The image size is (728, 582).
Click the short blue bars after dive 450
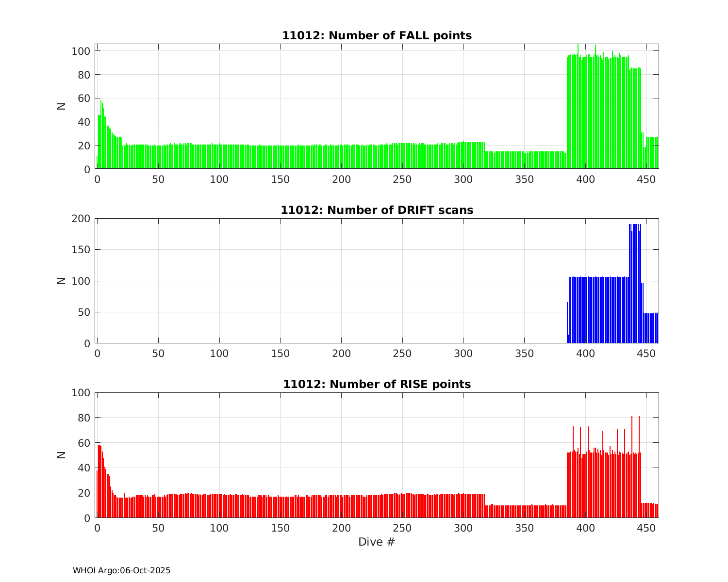(x=651, y=328)
